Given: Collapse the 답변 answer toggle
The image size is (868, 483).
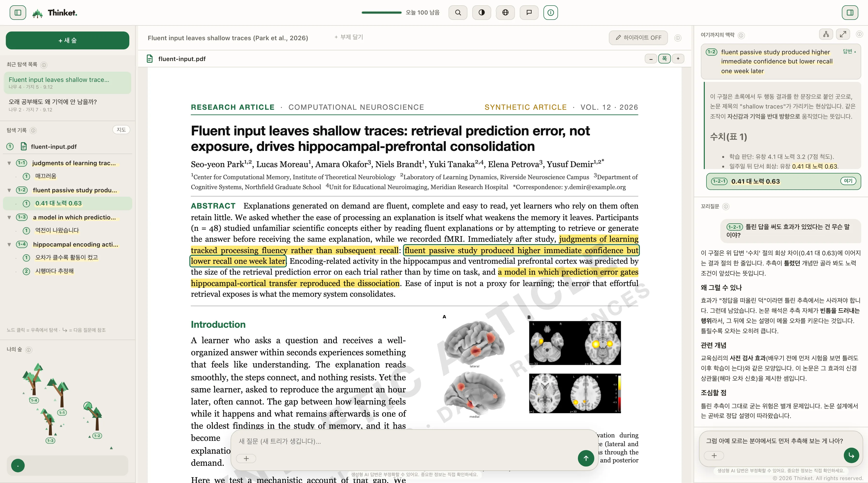Looking at the screenshot, I should click(849, 51).
